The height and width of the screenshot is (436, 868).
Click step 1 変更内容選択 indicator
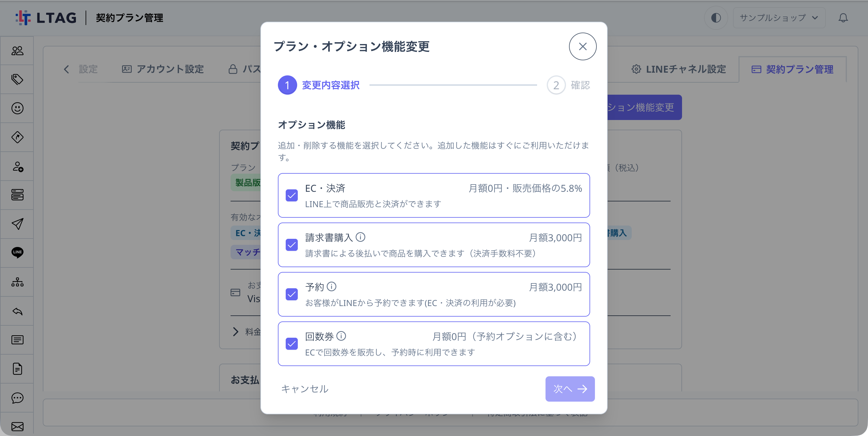pos(319,85)
